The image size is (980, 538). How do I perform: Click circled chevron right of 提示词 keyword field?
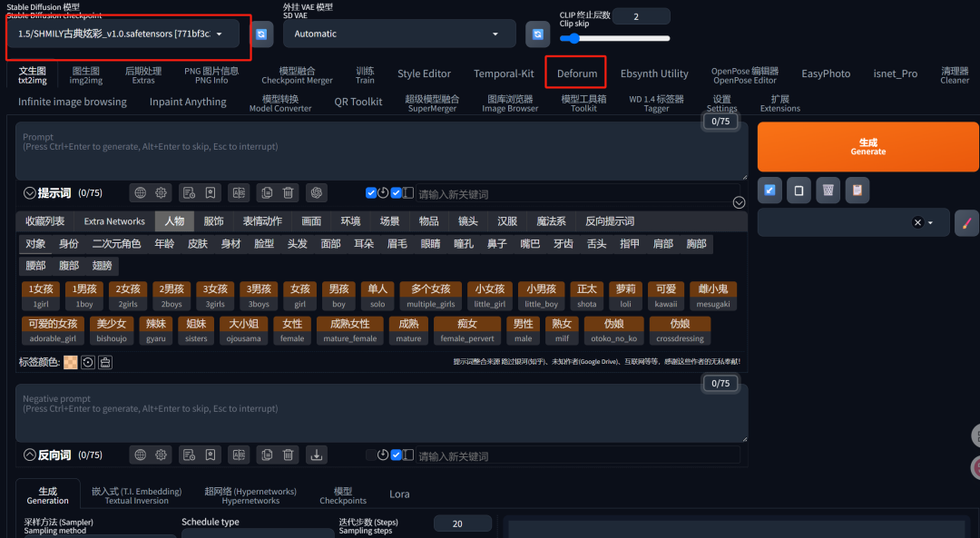[x=739, y=202]
